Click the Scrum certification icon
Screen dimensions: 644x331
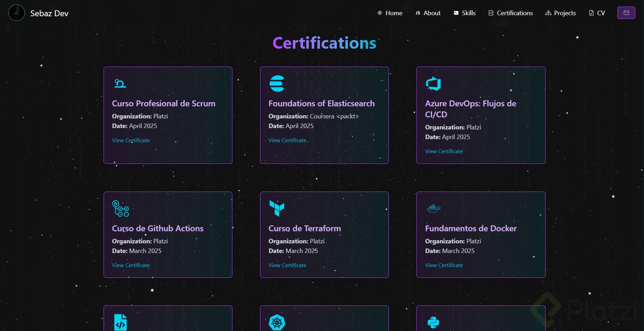coord(120,84)
